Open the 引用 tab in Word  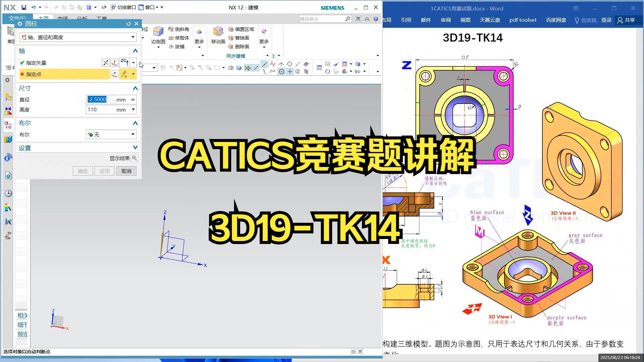[406, 20]
